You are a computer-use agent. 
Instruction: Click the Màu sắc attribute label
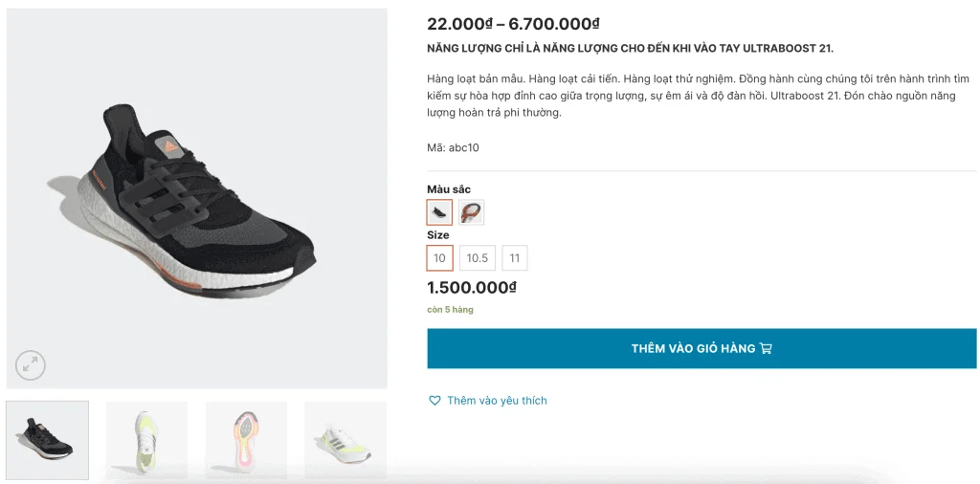tap(449, 189)
